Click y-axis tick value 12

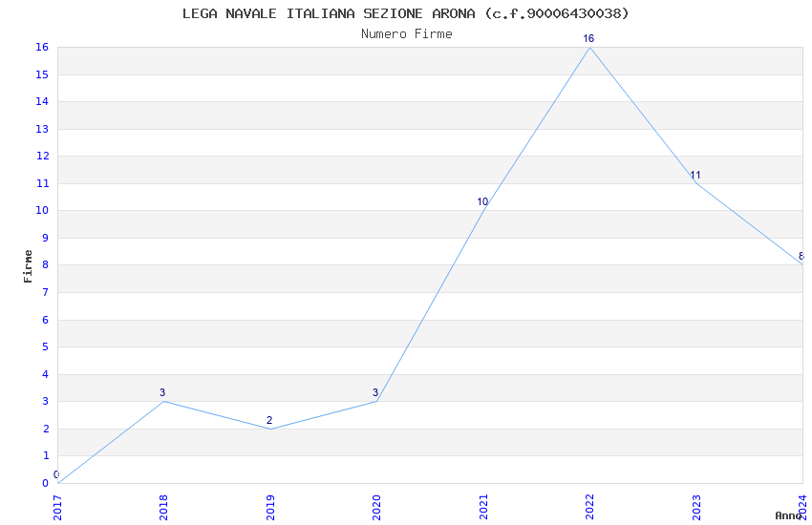click(42, 157)
